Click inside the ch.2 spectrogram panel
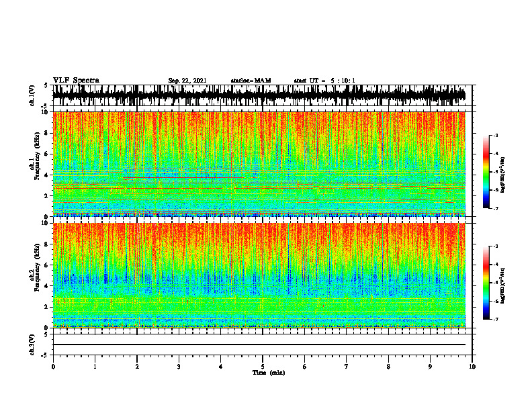The height and width of the screenshot is (411, 532). click(x=259, y=275)
